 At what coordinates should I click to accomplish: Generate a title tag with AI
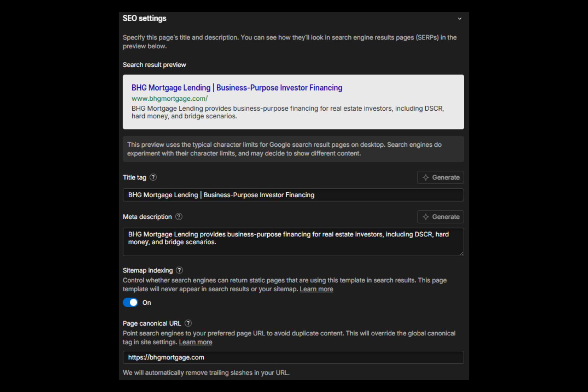(x=440, y=177)
